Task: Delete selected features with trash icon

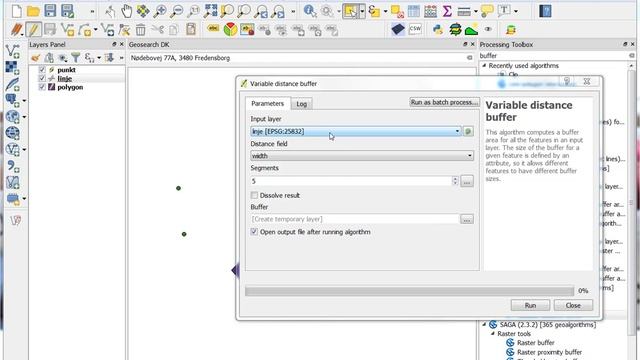Action: point(140,30)
